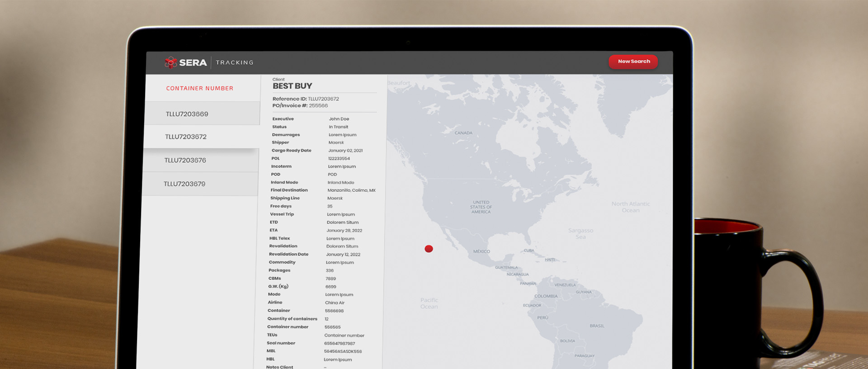Screen dimensions: 868x369
Task: Click the TRACKING label in header
Action: pyautogui.click(x=235, y=62)
